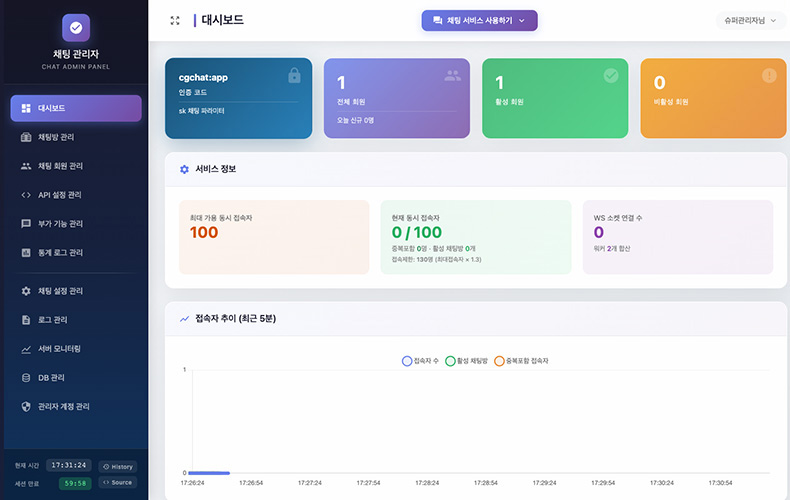Click the fullscreen expand icon beside 대시보드
Image resolution: width=790 pixels, height=500 pixels.
click(175, 20)
